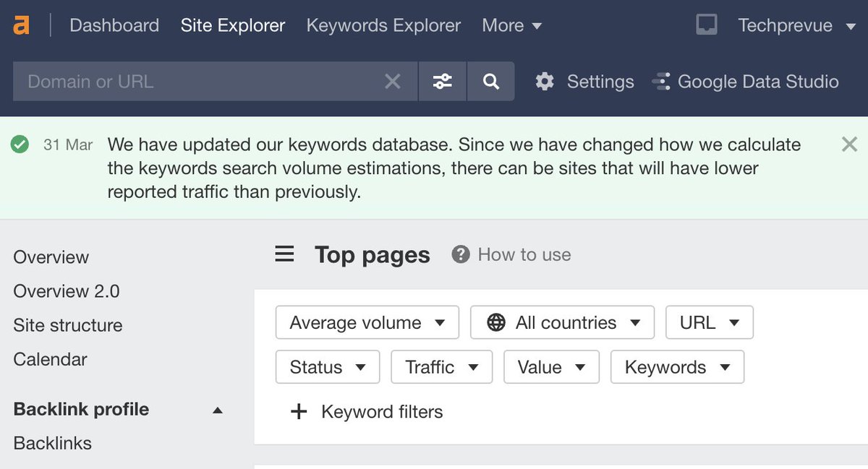This screenshot has height=469, width=868.
Task: Clear the Domain or URL field
Action: [392, 82]
